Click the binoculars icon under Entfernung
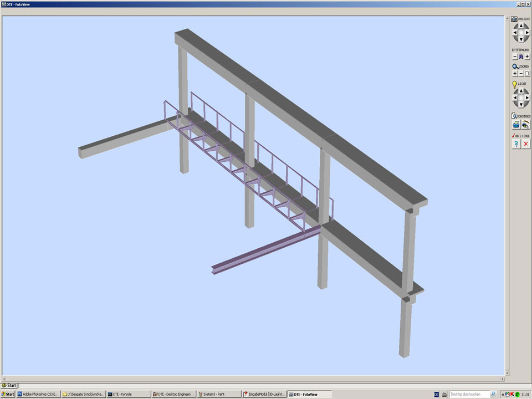The width and height of the screenshot is (532, 399). [x=521, y=57]
